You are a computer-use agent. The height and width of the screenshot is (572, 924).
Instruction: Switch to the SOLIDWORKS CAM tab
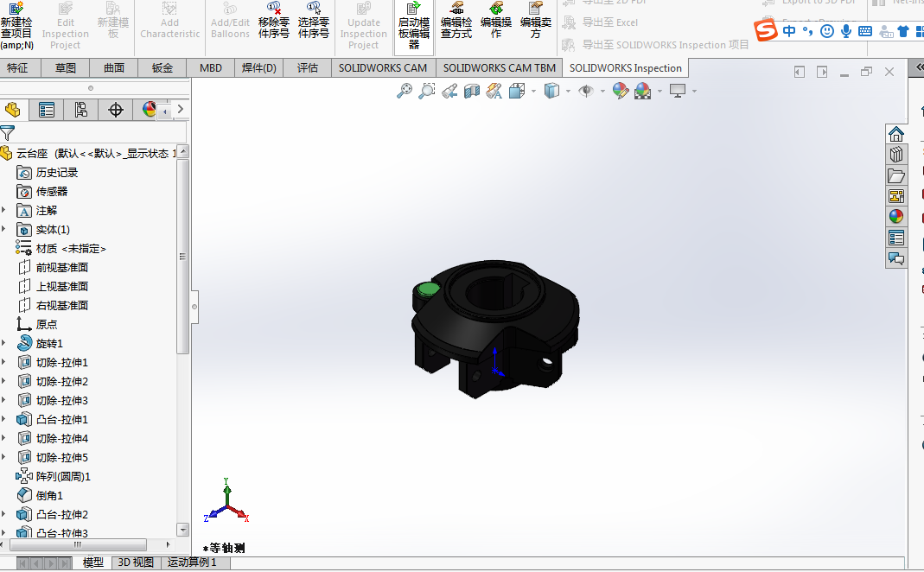[382, 68]
